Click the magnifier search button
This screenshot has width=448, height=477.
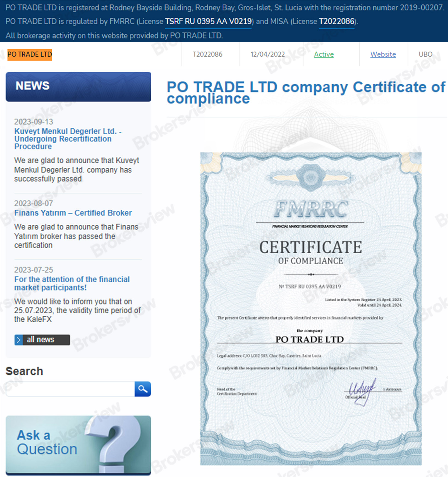pos(143,389)
